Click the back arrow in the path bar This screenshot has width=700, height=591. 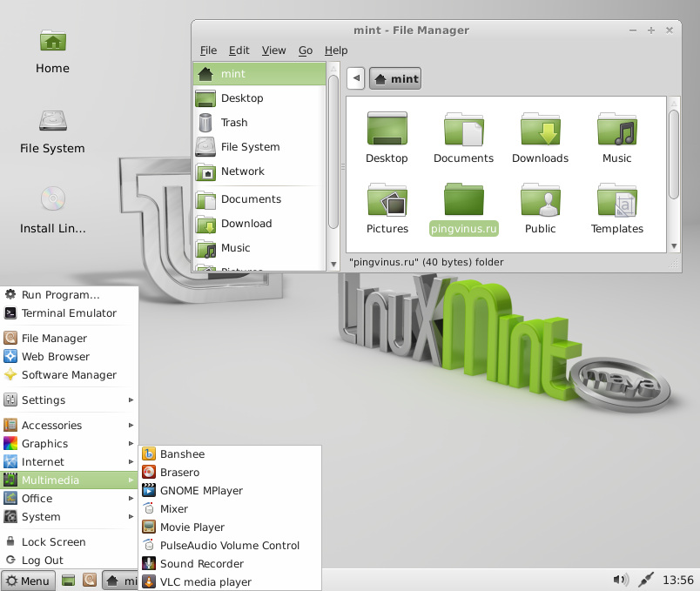(356, 78)
